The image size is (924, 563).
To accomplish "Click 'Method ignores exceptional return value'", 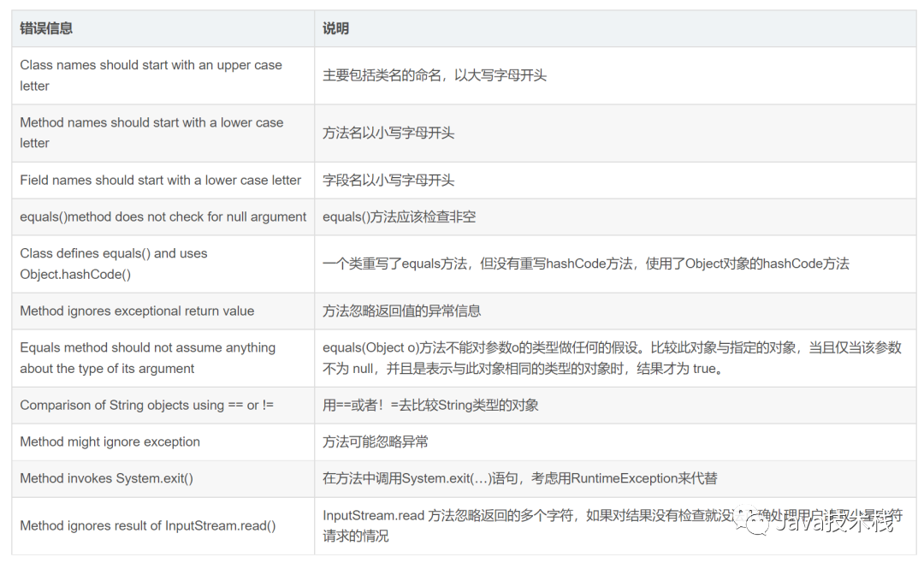I will coord(163,311).
